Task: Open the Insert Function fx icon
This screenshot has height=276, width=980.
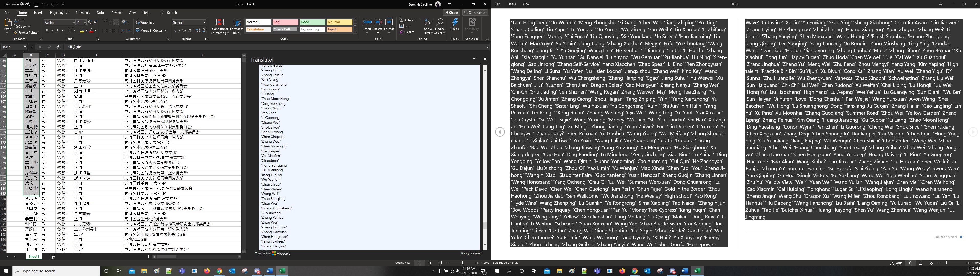Action: point(58,47)
